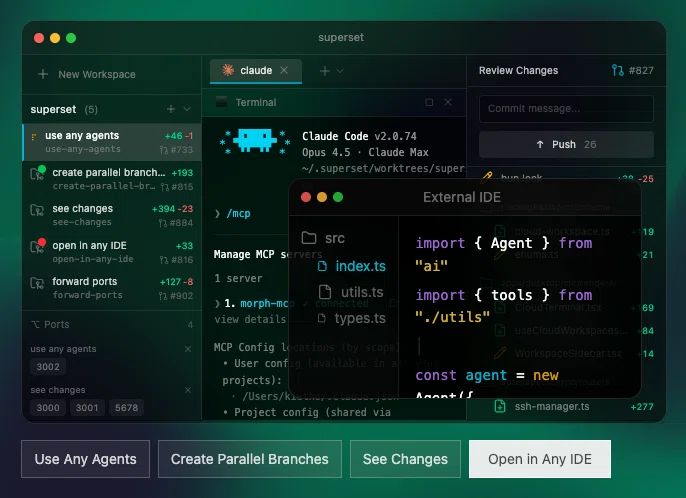
Task: Click the src folder icon
Action: click(x=309, y=238)
